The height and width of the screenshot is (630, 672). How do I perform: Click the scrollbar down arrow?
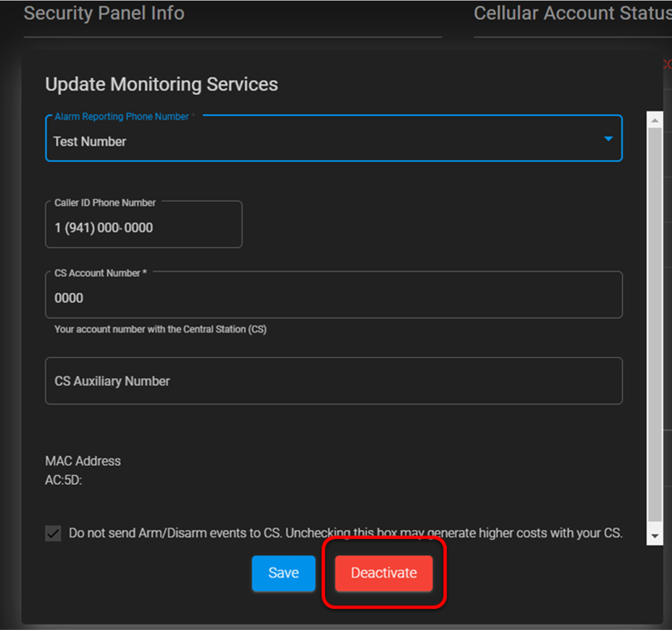[654, 535]
